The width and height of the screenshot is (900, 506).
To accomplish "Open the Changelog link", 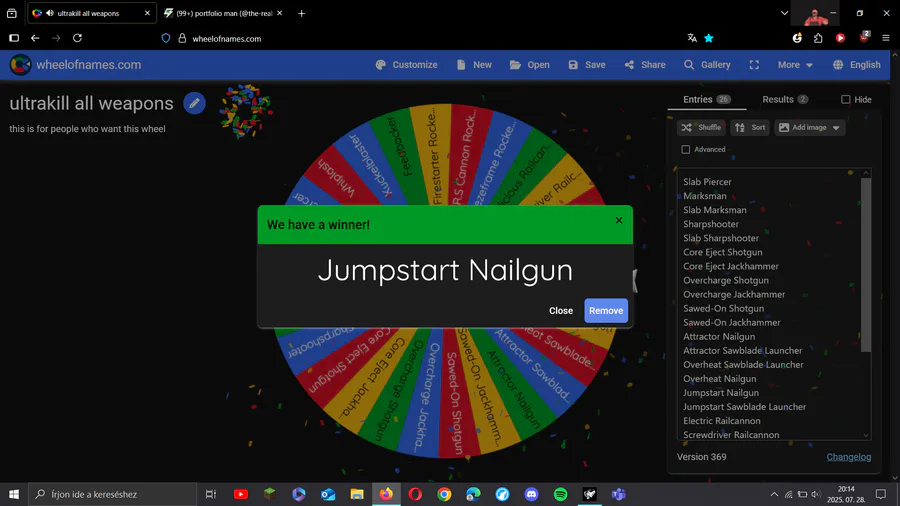I will (x=848, y=457).
